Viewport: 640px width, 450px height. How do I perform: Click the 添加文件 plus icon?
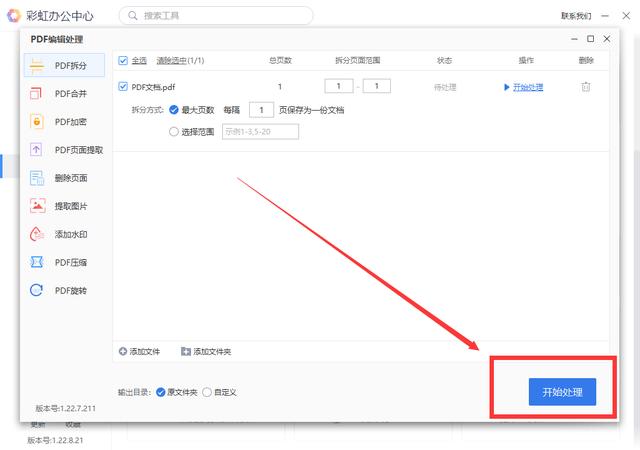(123, 351)
